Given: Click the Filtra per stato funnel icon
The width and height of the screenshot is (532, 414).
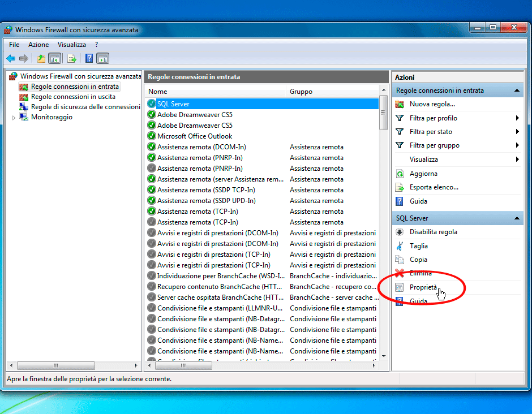Looking at the screenshot, I should point(400,132).
